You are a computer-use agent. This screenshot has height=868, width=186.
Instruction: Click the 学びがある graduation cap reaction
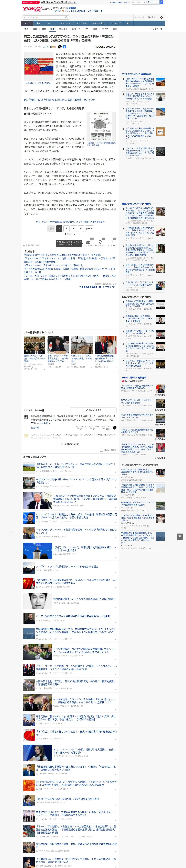pyautogui.click(x=89, y=242)
